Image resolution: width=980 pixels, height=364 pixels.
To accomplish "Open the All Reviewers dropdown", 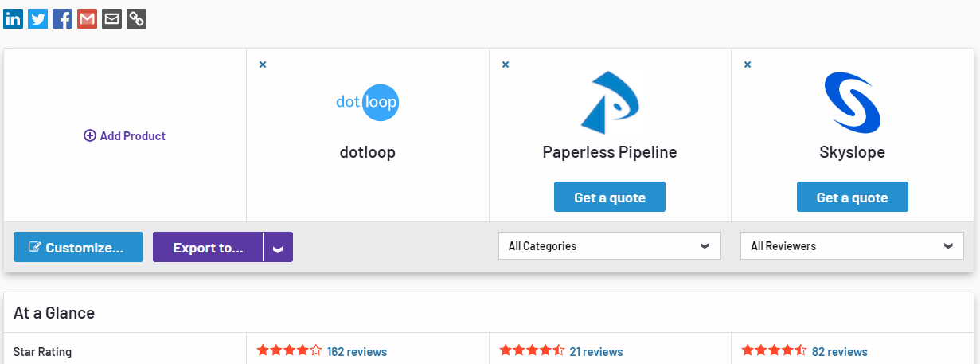I will pos(852,246).
